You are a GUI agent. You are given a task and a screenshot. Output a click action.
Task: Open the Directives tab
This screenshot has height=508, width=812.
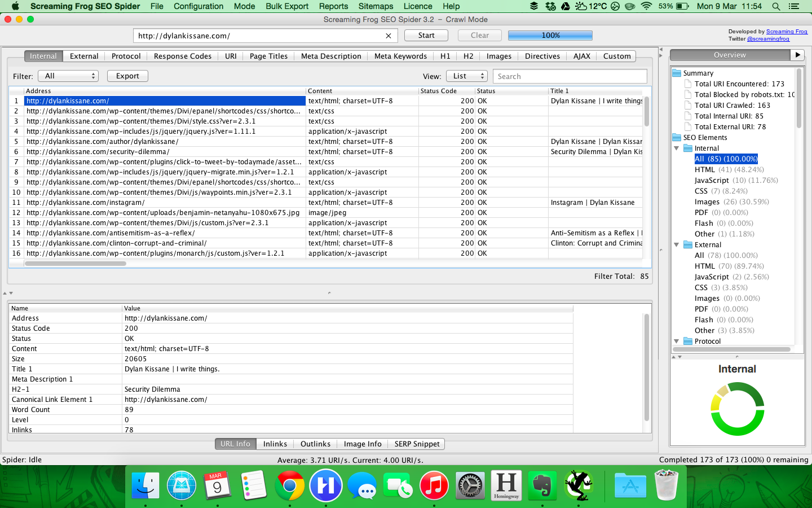pos(542,56)
